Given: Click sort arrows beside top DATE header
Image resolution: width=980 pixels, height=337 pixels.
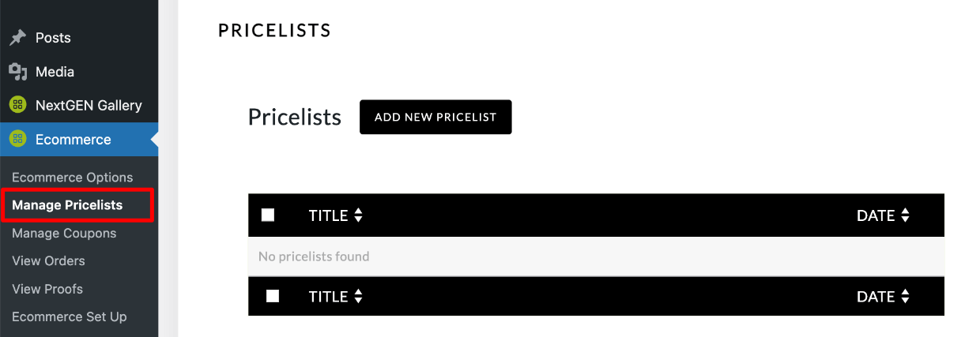Looking at the screenshot, I should tap(905, 215).
